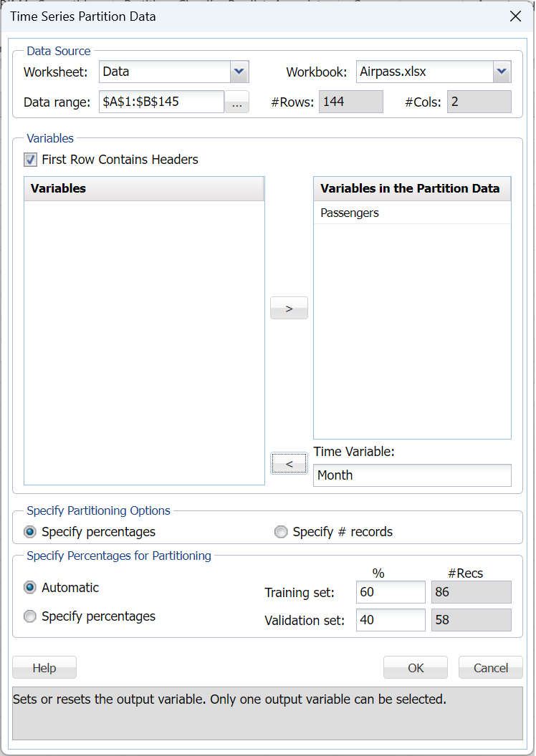536x756 pixels.
Task: Open Help for partitioning
Action: (x=44, y=668)
